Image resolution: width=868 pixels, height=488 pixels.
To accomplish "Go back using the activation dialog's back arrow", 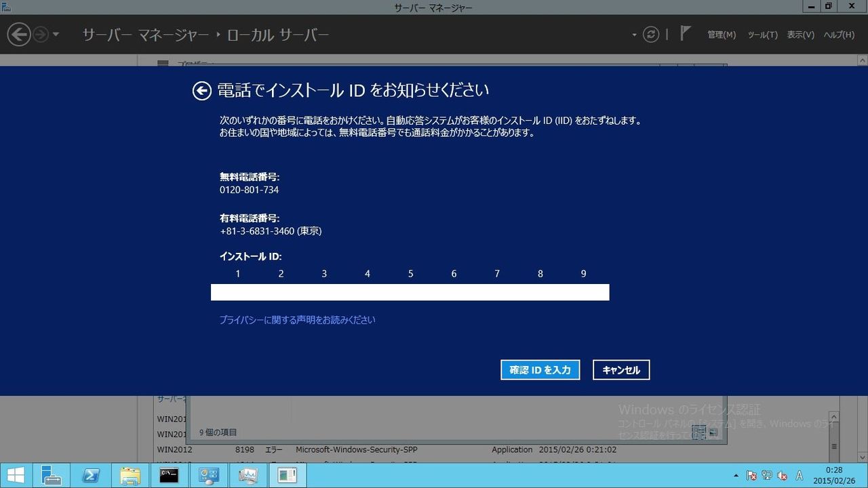I will pos(201,91).
